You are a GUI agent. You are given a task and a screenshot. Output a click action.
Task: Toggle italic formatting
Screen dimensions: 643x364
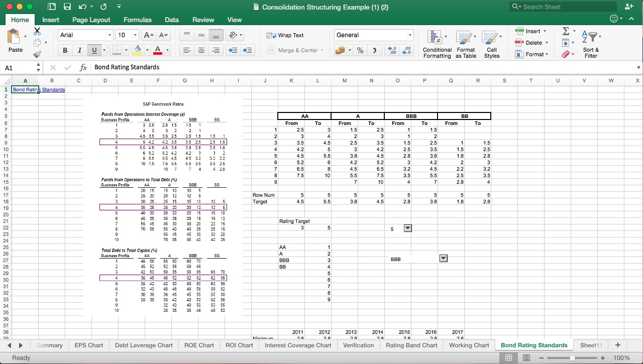(x=79, y=50)
